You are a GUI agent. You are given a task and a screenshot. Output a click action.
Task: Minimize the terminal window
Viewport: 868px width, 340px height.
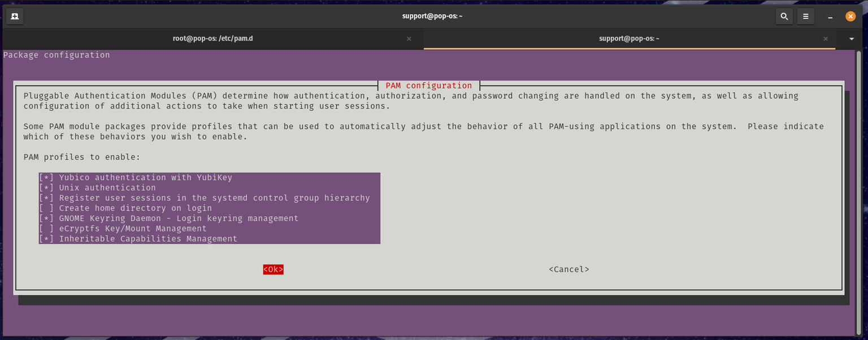point(830,16)
